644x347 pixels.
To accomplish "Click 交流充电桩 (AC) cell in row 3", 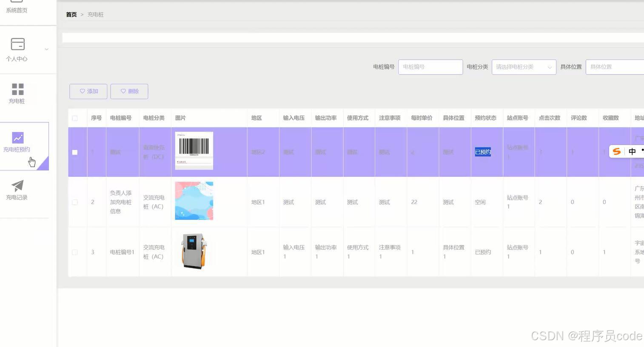I will click(x=154, y=252).
